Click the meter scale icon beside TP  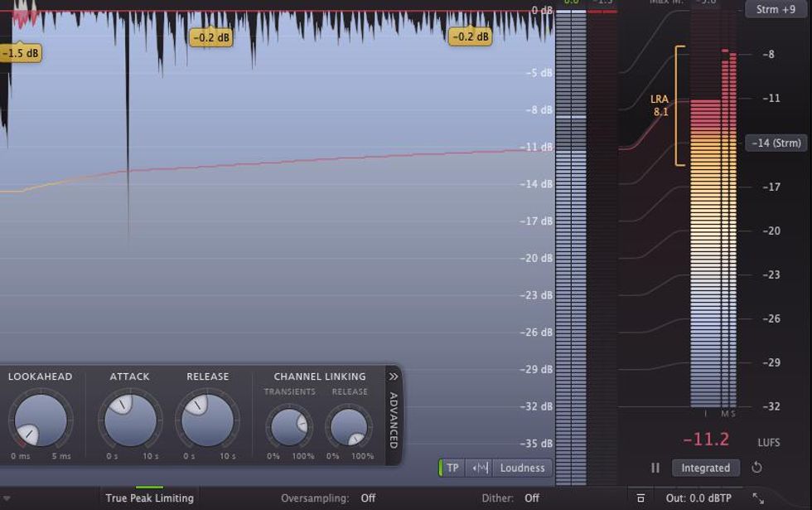[480, 468]
